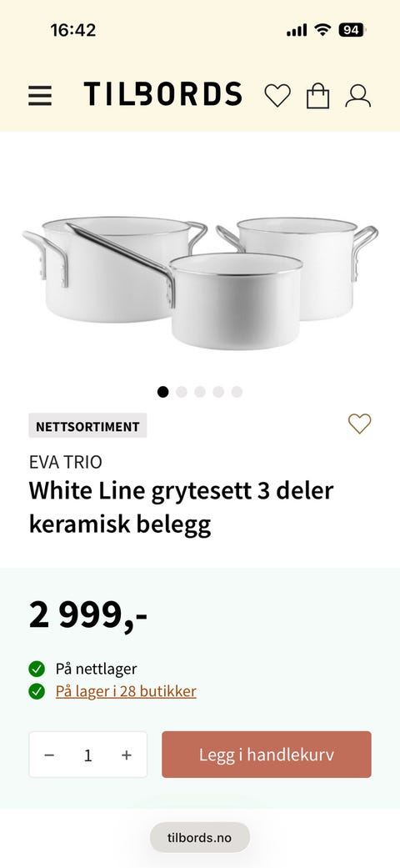The image size is (400, 868).
Task: Decrease quantity with the minus button
Action: pyautogui.click(x=49, y=755)
